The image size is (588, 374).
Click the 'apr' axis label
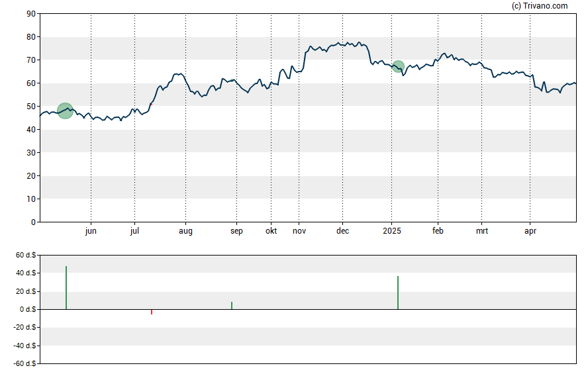[x=530, y=231]
